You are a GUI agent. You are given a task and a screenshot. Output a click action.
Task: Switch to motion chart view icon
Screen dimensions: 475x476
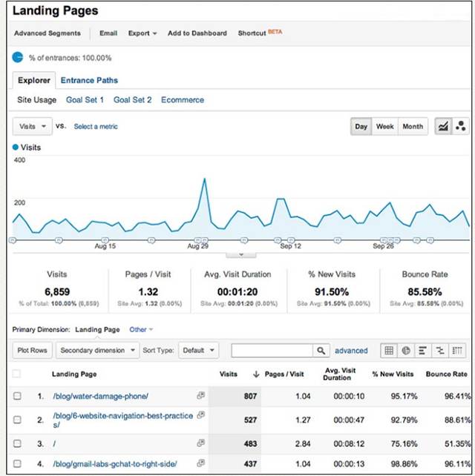point(460,127)
